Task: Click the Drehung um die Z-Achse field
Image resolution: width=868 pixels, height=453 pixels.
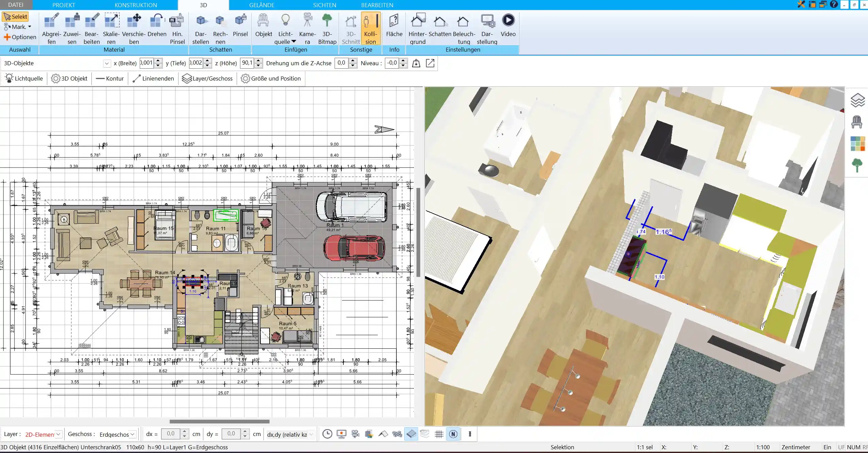Action: coord(341,63)
